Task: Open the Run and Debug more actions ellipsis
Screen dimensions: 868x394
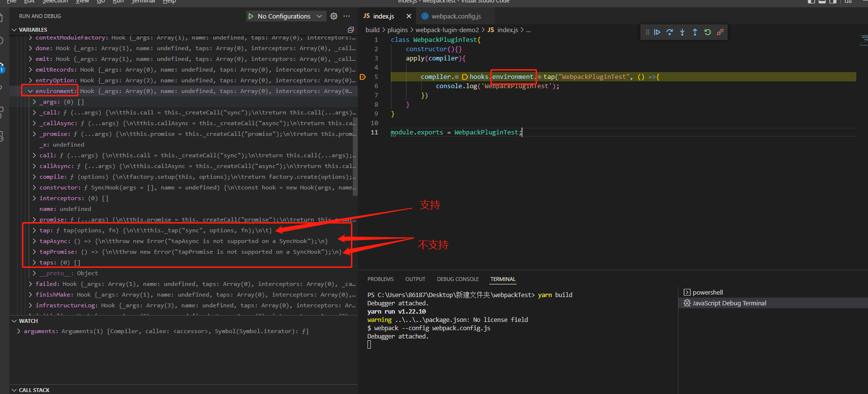Action: pos(347,16)
